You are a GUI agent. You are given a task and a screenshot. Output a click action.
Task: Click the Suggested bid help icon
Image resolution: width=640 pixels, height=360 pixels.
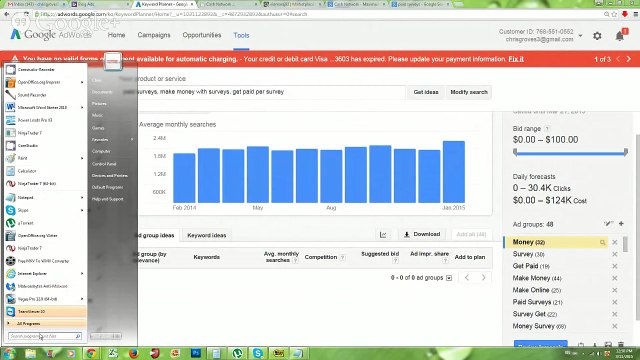click(395, 260)
